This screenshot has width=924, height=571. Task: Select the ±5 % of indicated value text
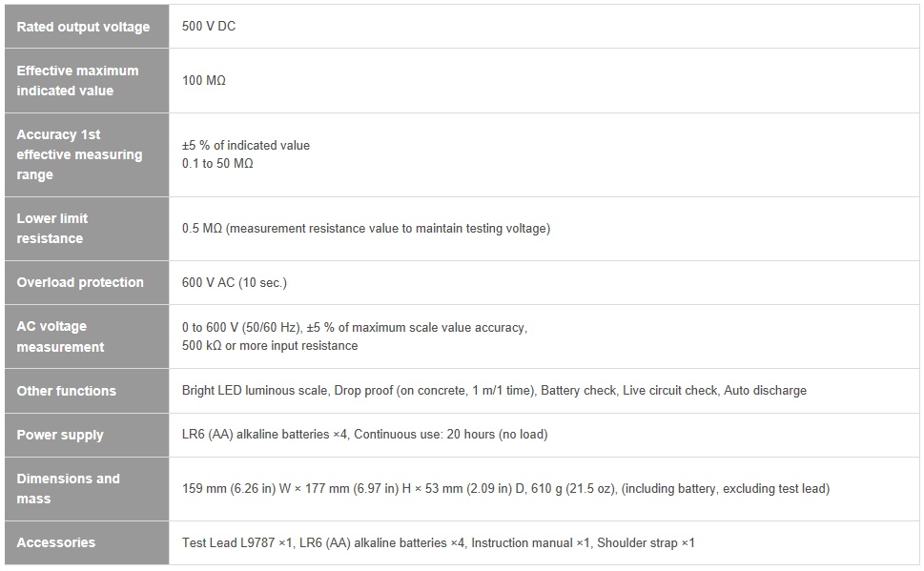(246, 146)
